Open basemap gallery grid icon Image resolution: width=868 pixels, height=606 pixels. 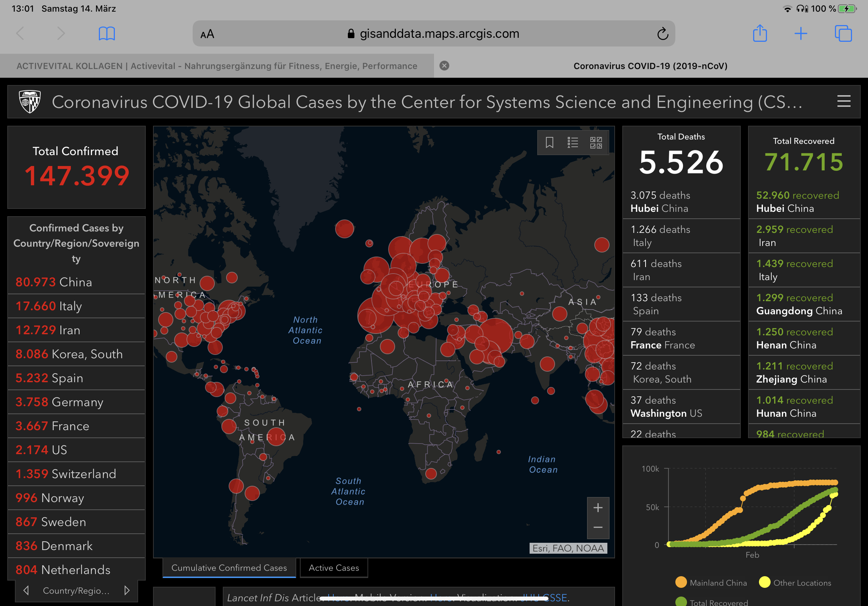coord(596,142)
